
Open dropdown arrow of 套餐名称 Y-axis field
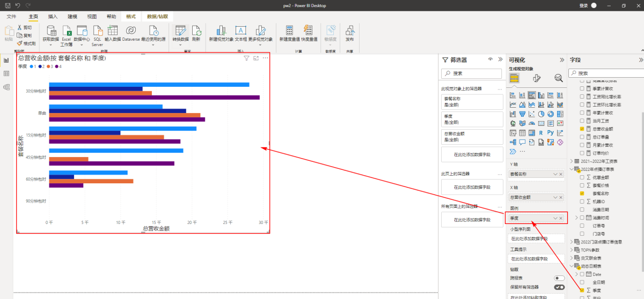click(x=555, y=174)
